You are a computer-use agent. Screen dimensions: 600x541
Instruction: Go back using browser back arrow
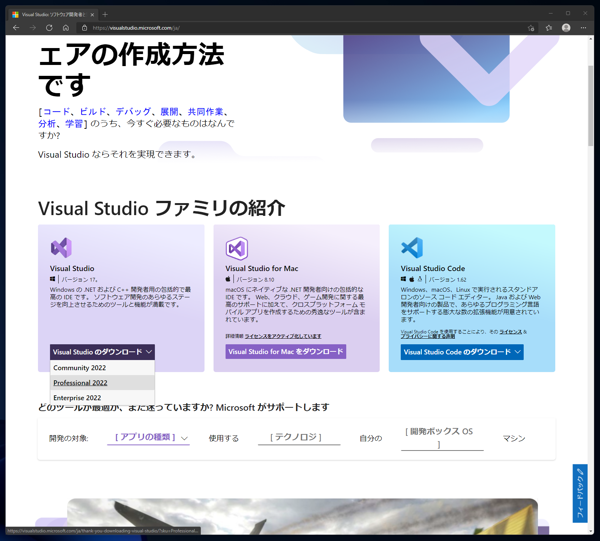point(16,28)
